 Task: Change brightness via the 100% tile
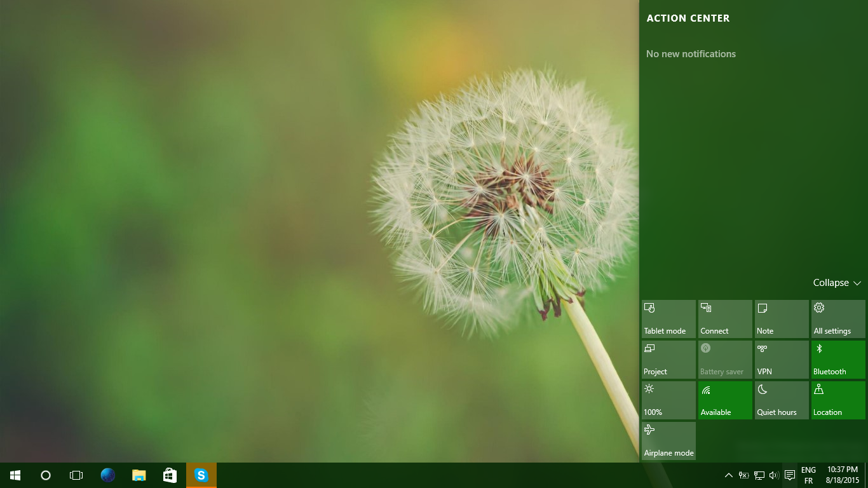[x=668, y=400]
